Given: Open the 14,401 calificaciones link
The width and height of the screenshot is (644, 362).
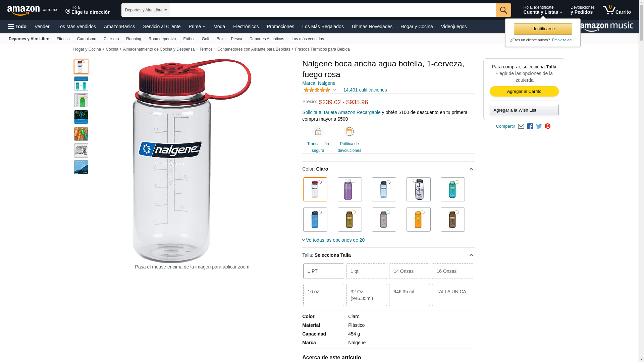Looking at the screenshot, I should click(365, 90).
